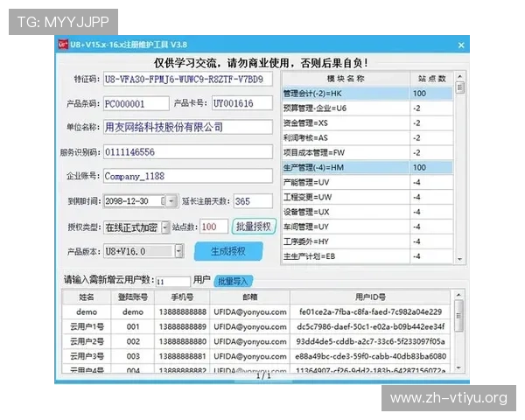This screenshot has width=525, height=420.
Task: Click the 产品卡号 field UY001616
Action: 242,103
